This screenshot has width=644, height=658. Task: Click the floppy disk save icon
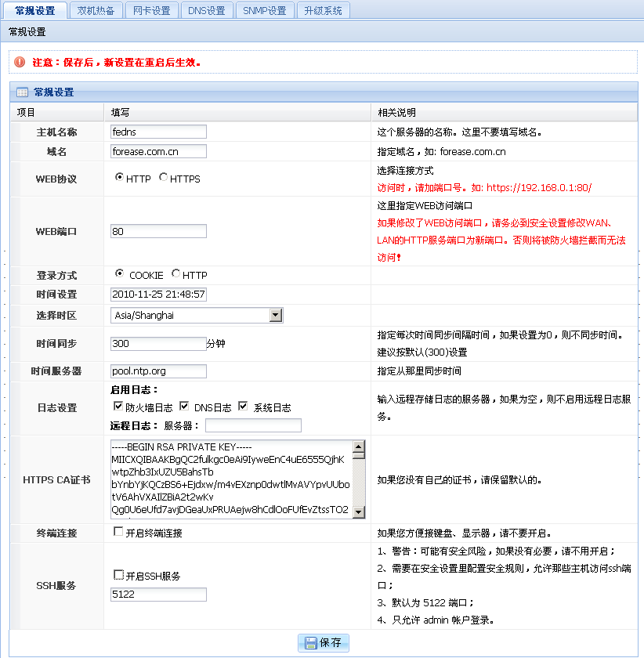311,643
